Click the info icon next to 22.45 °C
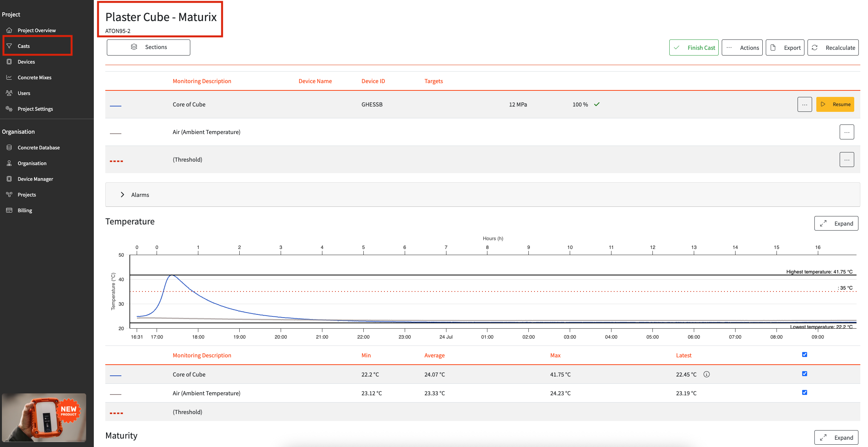 (706, 374)
